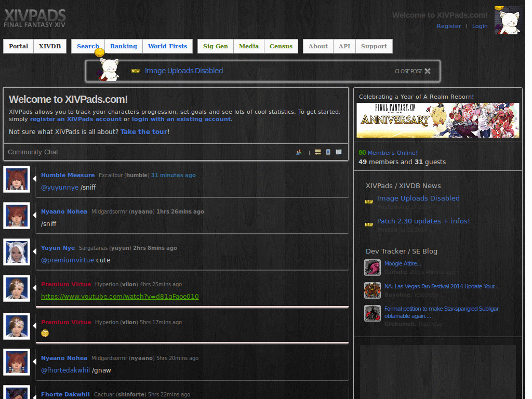Click the XIVPADS Final Fantasy XIV logo
Screen dimensions: 532x399
(x=35, y=18)
